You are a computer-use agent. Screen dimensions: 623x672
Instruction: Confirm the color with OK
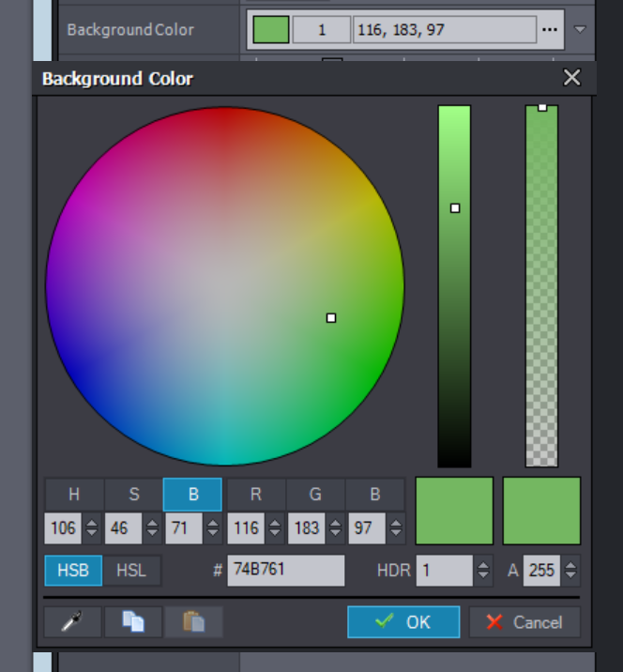tap(403, 621)
